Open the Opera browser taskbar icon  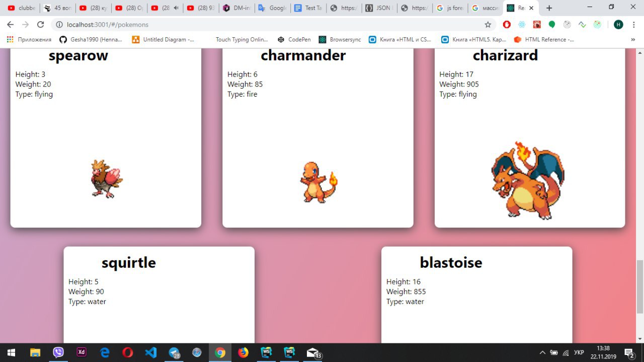pos(128,352)
